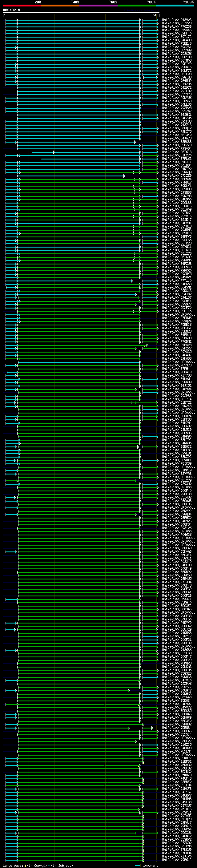Select hit UniRef100_B4FZW5

[x=177, y=118]
